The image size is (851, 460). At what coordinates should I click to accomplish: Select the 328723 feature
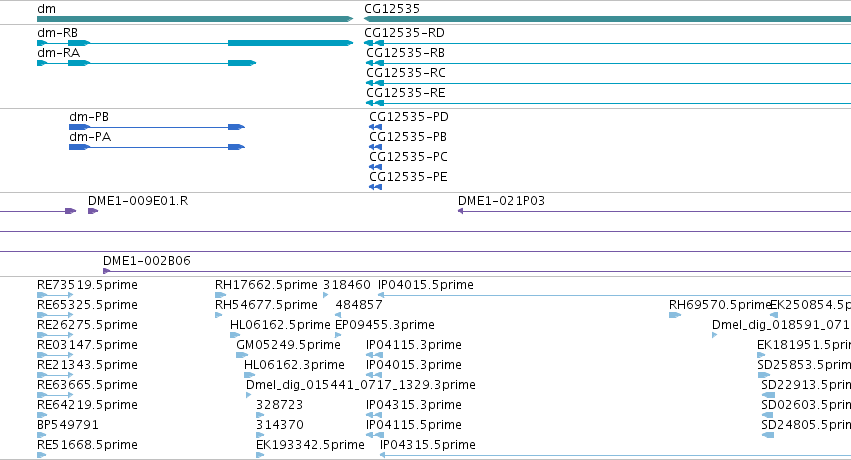coord(280,405)
